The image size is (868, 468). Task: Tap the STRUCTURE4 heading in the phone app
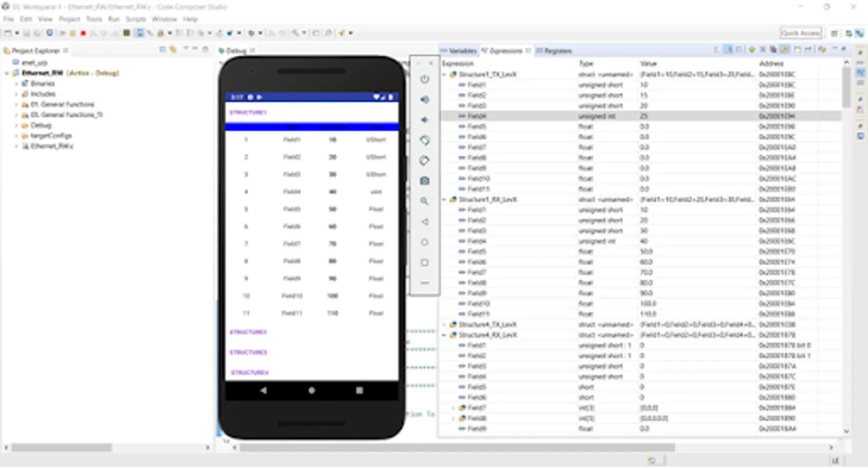click(249, 372)
